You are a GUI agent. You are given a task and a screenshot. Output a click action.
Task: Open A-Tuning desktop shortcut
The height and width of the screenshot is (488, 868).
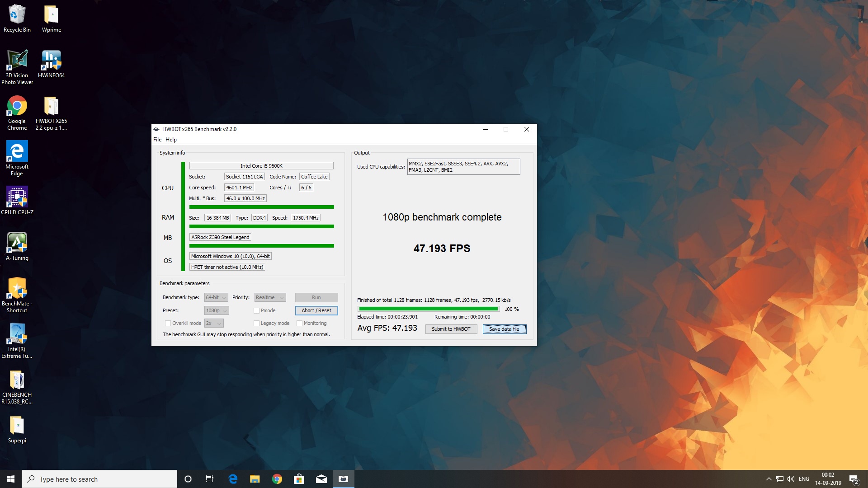(17, 246)
